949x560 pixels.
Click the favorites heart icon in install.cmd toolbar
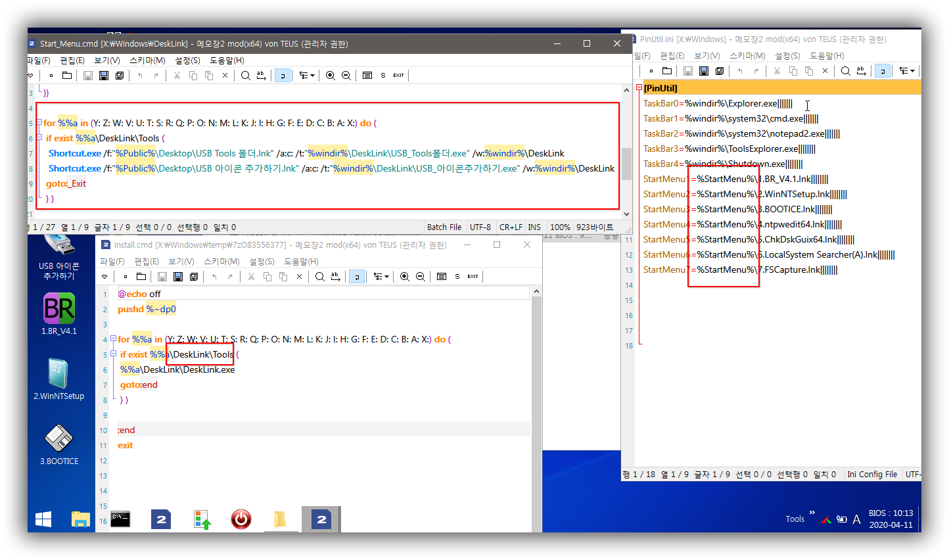click(104, 277)
